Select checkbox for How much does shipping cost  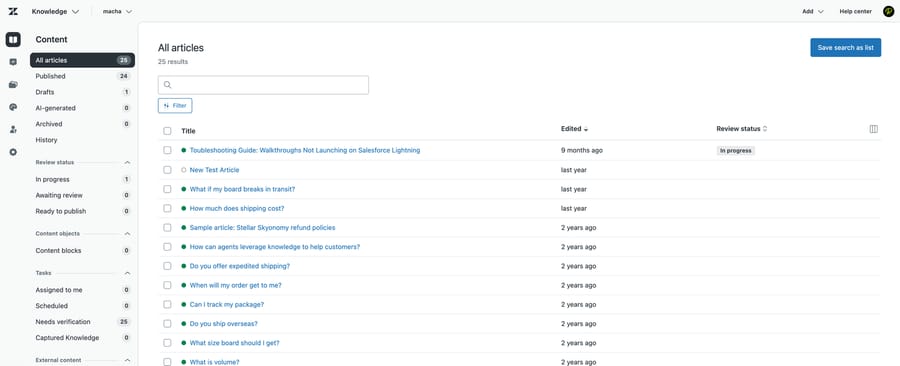point(167,208)
